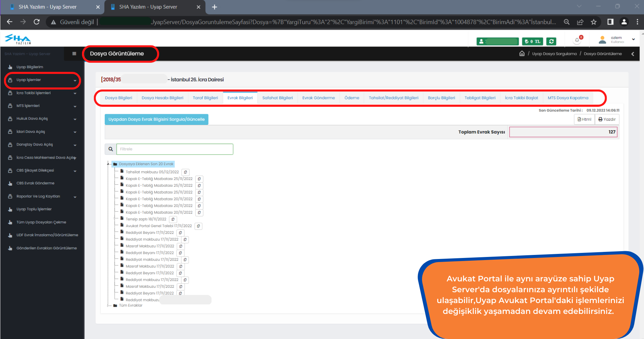Open Tensip zaptı 18/11/2022 document
644x339 pixels.
[x=146, y=219]
